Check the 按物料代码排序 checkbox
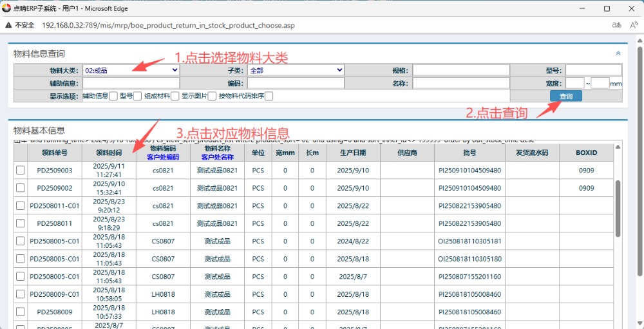 click(x=269, y=97)
